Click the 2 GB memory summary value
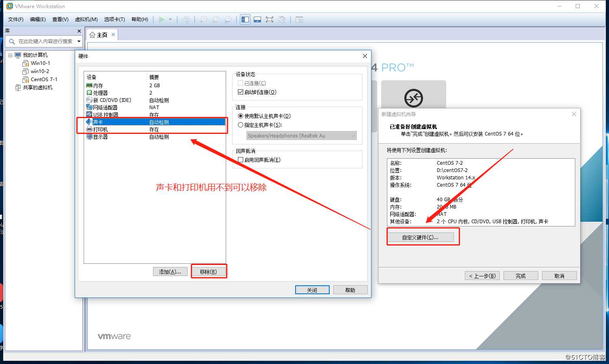The image size is (609, 364). tap(155, 86)
